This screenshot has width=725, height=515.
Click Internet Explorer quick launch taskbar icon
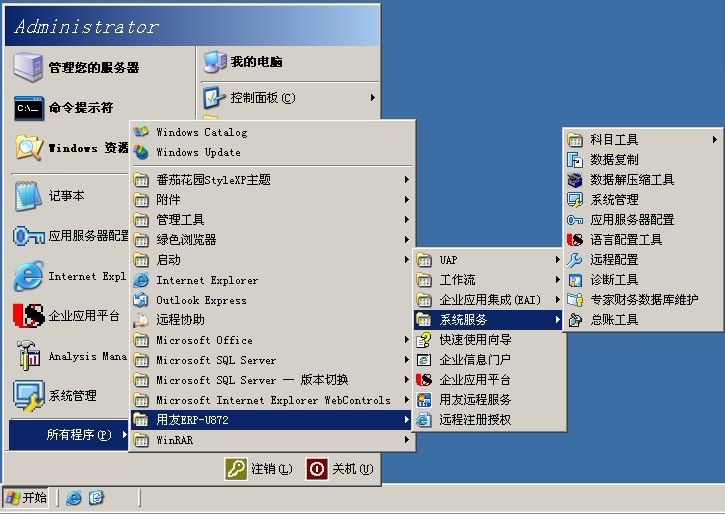click(x=74, y=498)
